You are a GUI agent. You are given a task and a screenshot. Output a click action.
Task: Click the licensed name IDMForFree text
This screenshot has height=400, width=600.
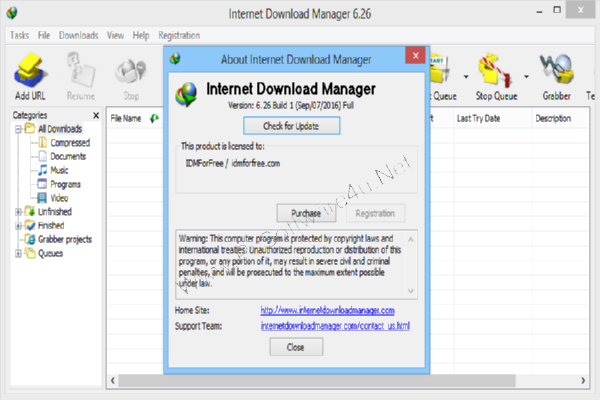[x=204, y=163]
